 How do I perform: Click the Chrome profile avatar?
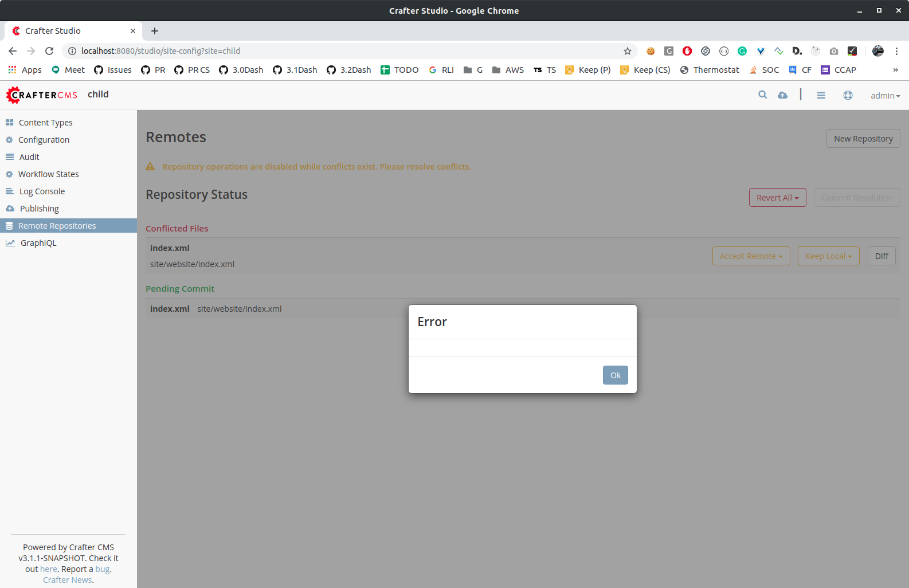[877, 51]
